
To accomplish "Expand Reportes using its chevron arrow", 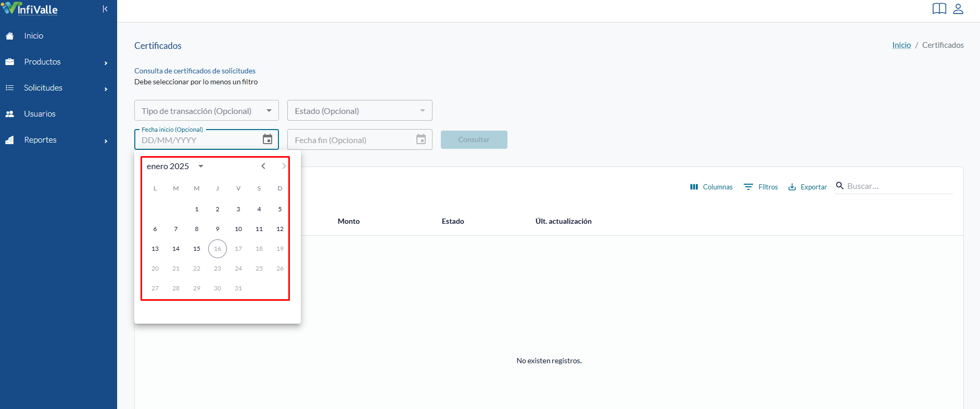I will click(106, 141).
